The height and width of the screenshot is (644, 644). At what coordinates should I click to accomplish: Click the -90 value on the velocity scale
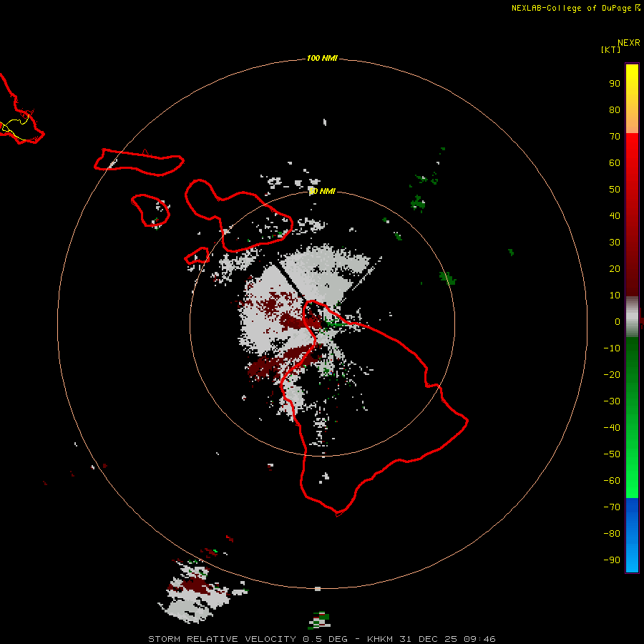click(x=612, y=560)
